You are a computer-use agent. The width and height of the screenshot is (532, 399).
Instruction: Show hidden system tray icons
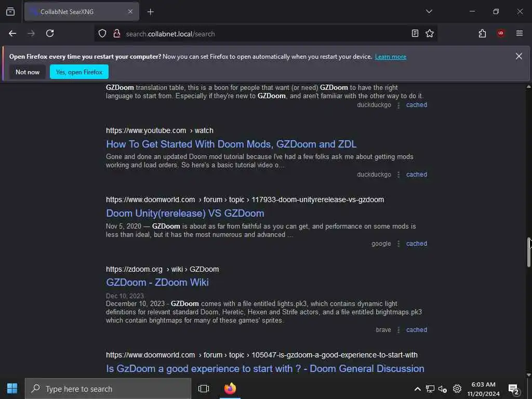(418, 389)
